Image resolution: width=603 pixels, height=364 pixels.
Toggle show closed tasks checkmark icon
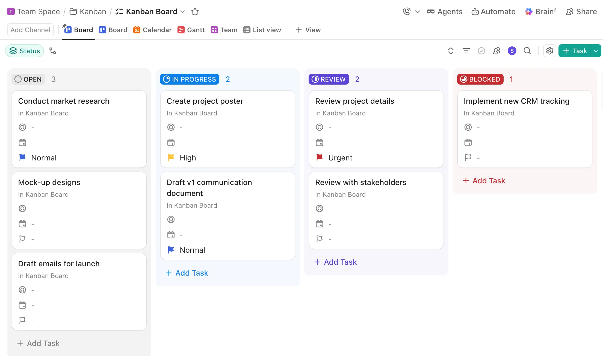click(x=481, y=51)
